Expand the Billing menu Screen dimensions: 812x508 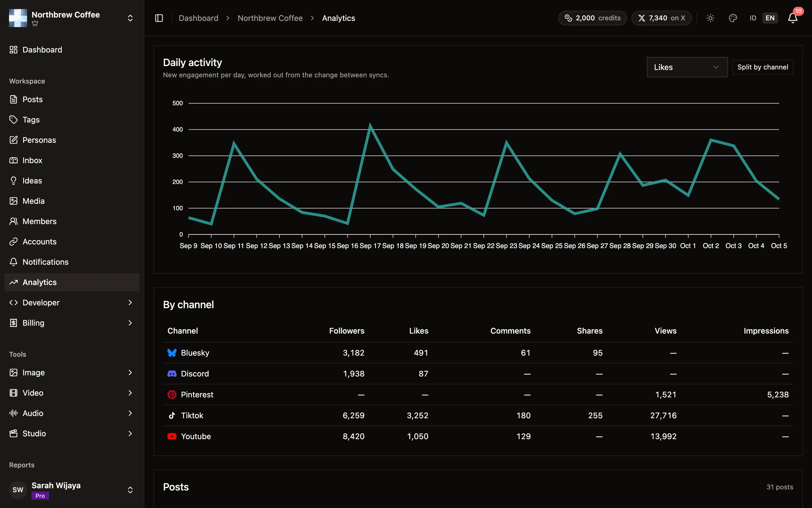point(72,323)
